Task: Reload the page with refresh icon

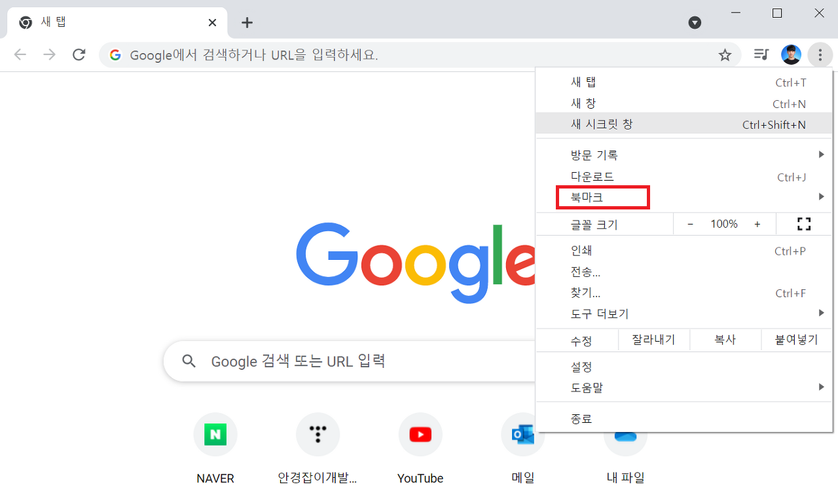Action: 79,55
